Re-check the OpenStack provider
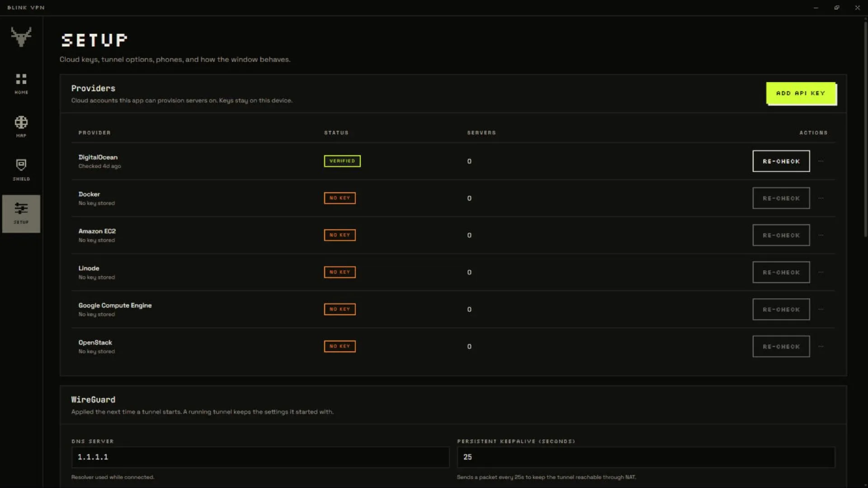This screenshot has height=488, width=868. tap(781, 347)
